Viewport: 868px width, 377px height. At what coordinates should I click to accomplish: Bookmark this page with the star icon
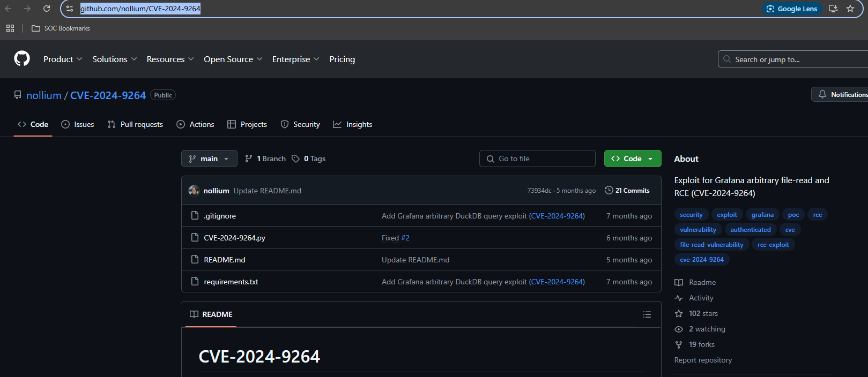coord(850,9)
